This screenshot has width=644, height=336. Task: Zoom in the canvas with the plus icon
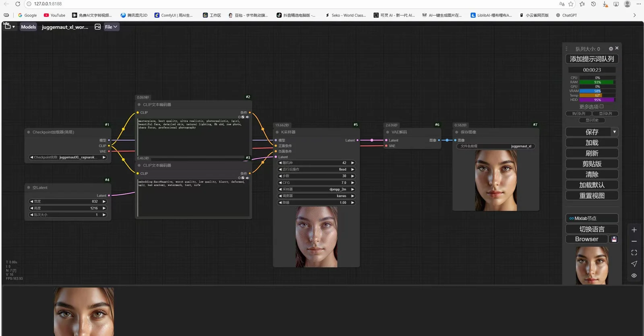(x=634, y=230)
